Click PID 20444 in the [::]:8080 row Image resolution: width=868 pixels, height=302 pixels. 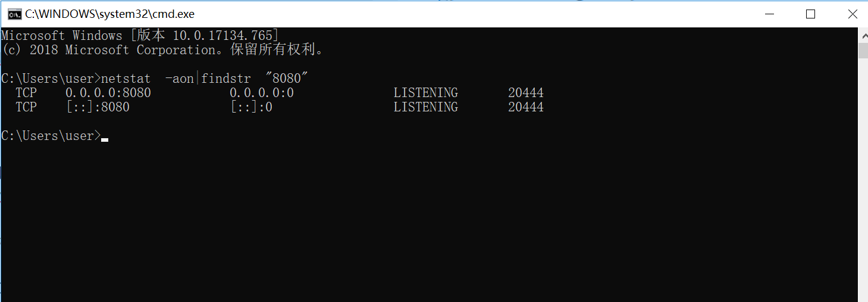click(526, 107)
